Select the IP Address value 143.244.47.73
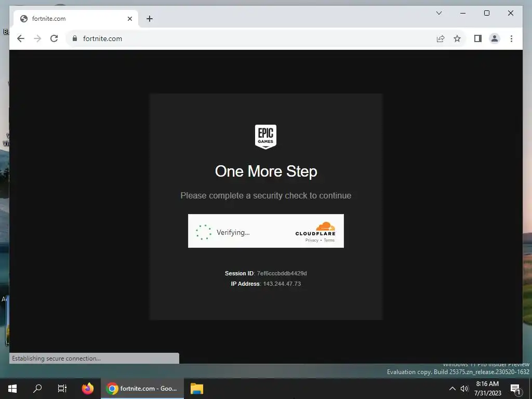Image resolution: width=532 pixels, height=399 pixels. 282,284
